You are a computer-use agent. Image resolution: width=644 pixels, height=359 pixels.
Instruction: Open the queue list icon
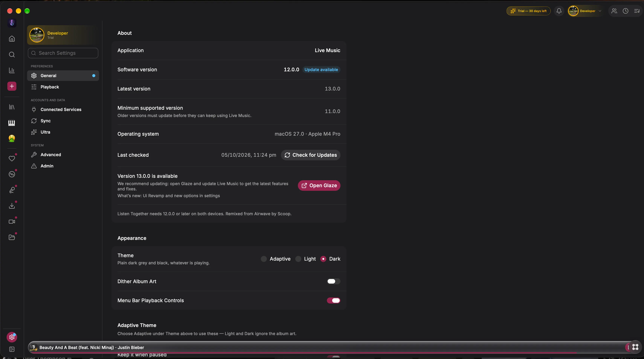(x=637, y=11)
